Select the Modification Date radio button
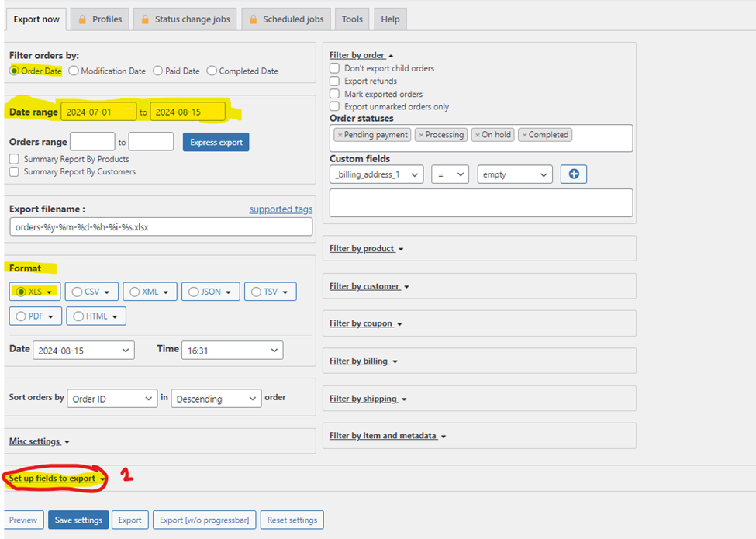The width and height of the screenshot is (756, 539). (x=74, y=71)
